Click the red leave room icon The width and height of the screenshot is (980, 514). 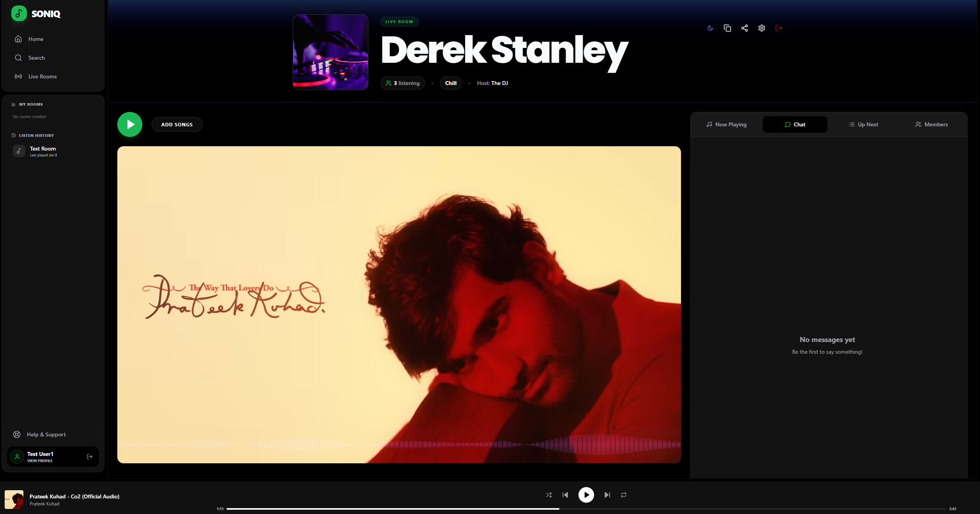[778, 28]
